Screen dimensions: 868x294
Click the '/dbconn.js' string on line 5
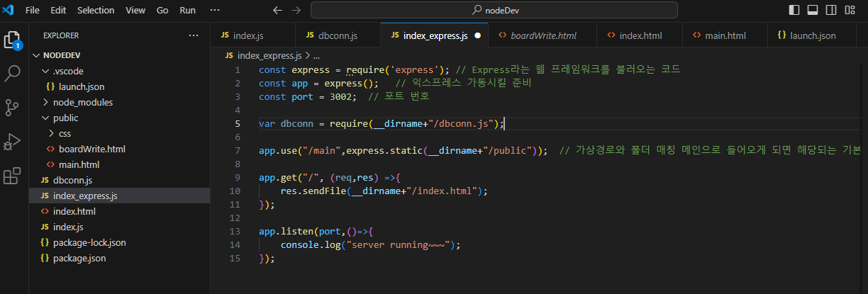pos(465,123)
